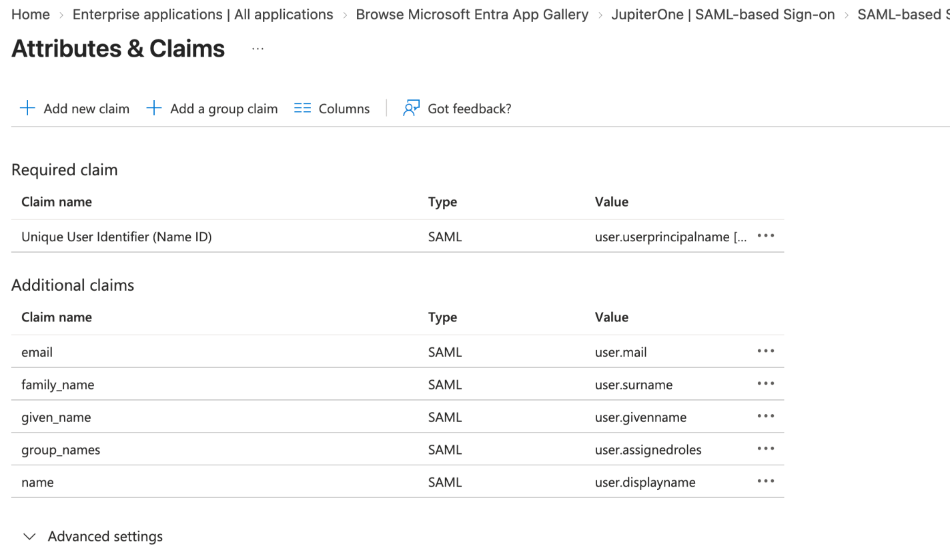Click the user.userprincipalname value
The height and width of the screenshot is (560, 950).
pos(671,237)
